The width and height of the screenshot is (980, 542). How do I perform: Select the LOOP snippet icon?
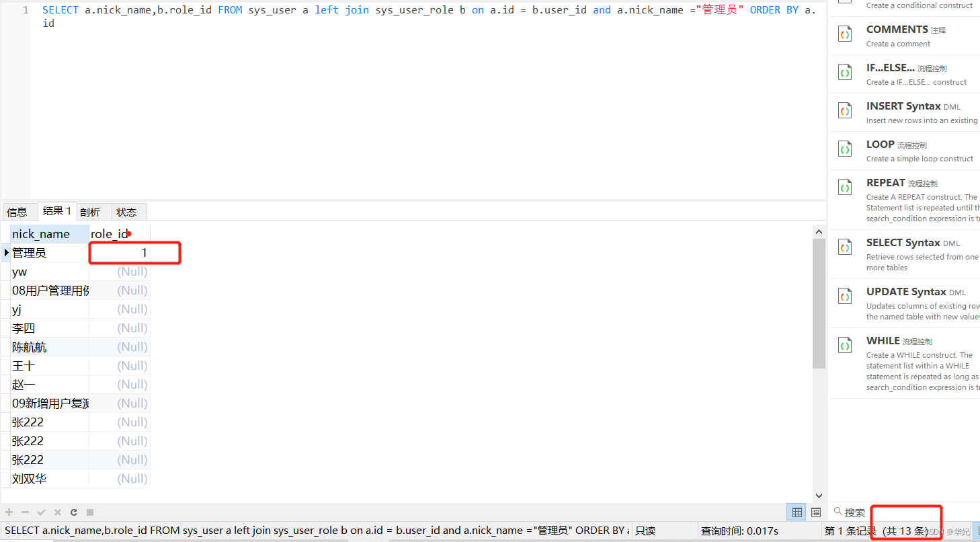(x=845, y=149)
